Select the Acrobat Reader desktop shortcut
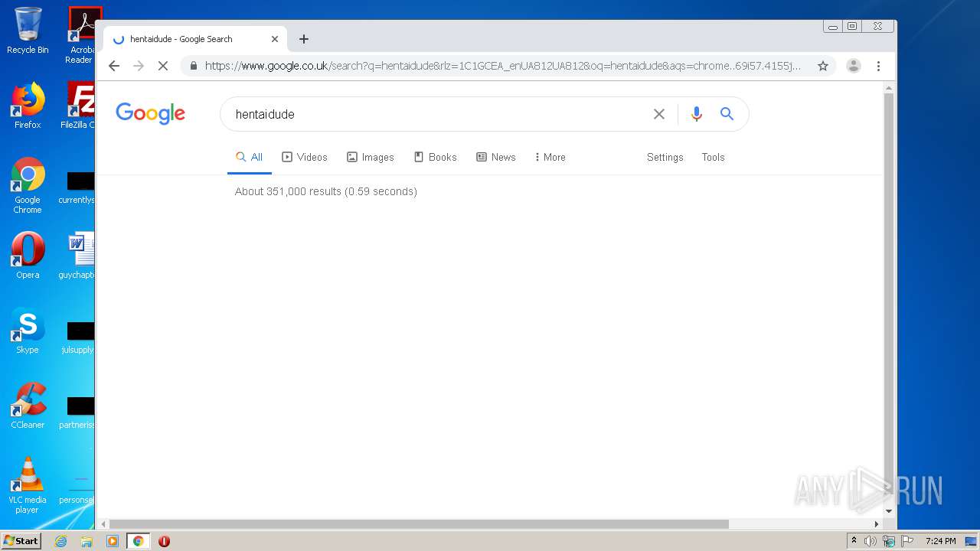Viewport: 980px width, 551px height. [80, 35]
